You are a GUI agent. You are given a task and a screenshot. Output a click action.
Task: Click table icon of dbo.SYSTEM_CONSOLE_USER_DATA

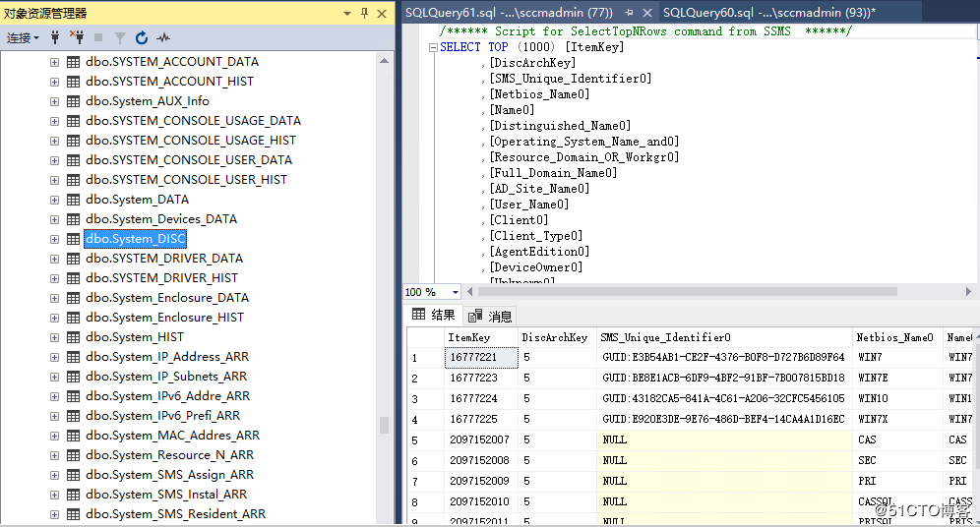(73, 160)
